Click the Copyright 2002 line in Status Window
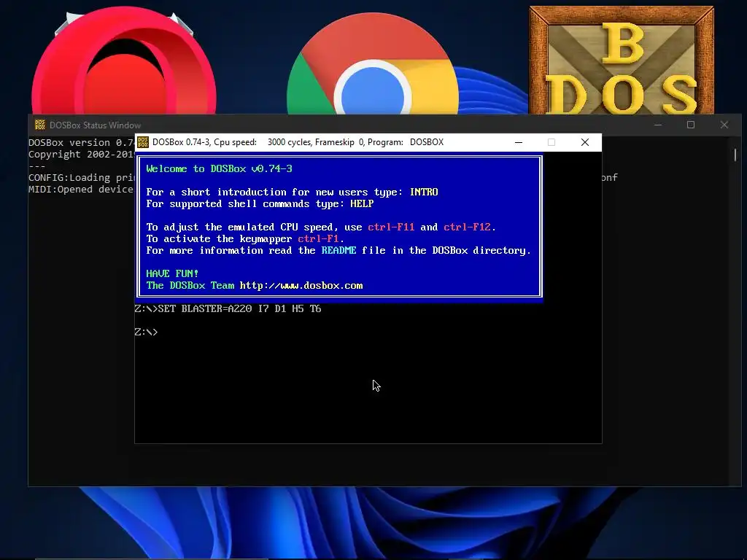This screenshot has height=560, width=747. click(81, 155)
